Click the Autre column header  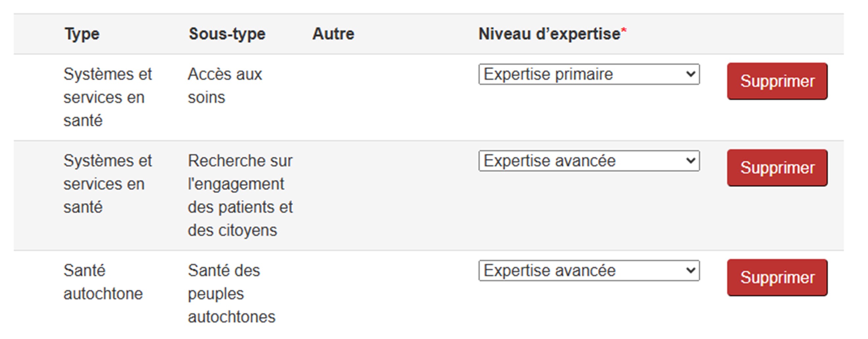click(333, 34)
